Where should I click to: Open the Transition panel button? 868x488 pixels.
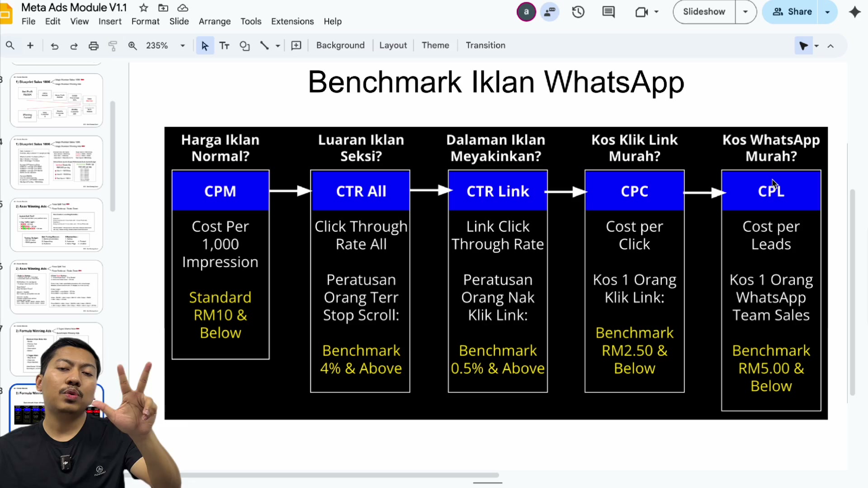(486, 46)
